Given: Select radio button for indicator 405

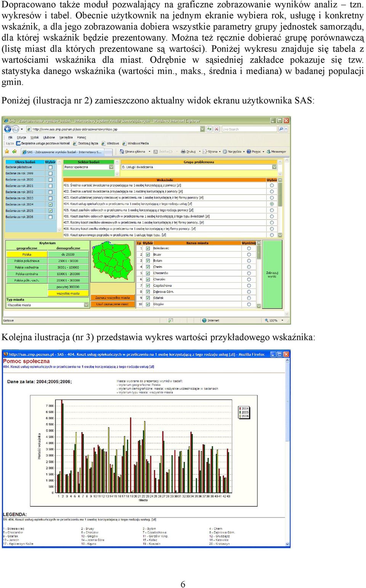Looking at the screenshot, I should point(272,210).
